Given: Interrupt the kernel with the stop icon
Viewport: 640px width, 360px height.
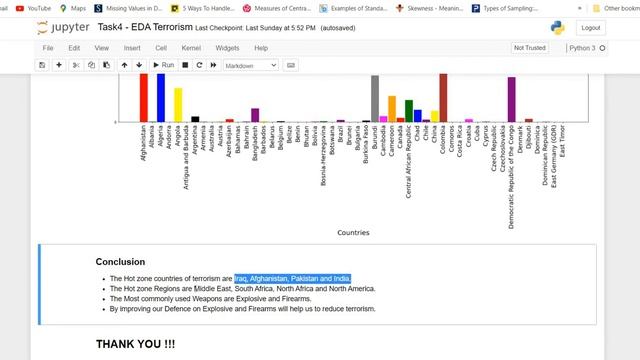Looking at the screenshot, I should pos(185,65).
